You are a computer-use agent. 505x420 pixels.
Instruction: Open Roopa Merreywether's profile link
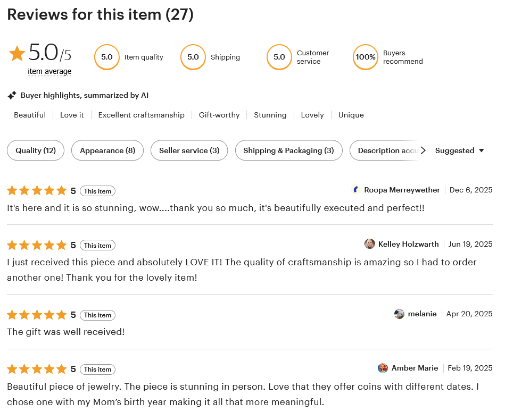click(x=402, y=190)
